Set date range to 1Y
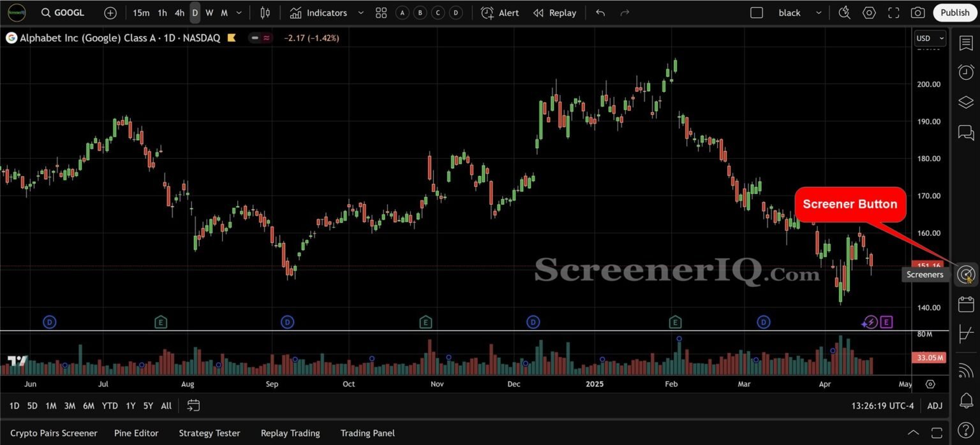The image size is (980, 445). coord(130,405)
